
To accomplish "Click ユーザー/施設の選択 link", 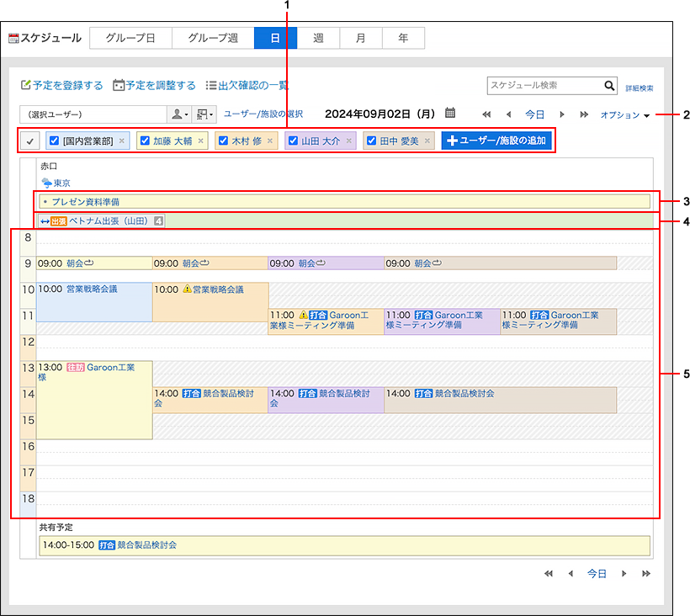I will point(263,114).
